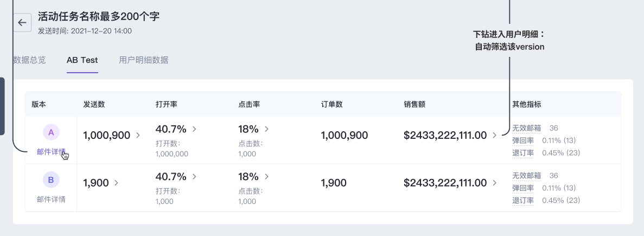
Task: Expand version B sales amount chevron
Action: click(494, 183)
